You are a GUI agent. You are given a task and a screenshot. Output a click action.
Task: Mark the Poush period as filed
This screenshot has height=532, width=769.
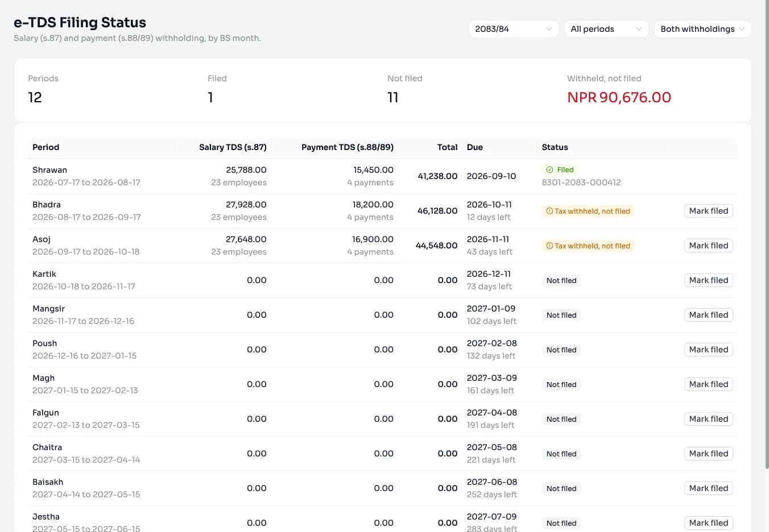coord(708,350)
